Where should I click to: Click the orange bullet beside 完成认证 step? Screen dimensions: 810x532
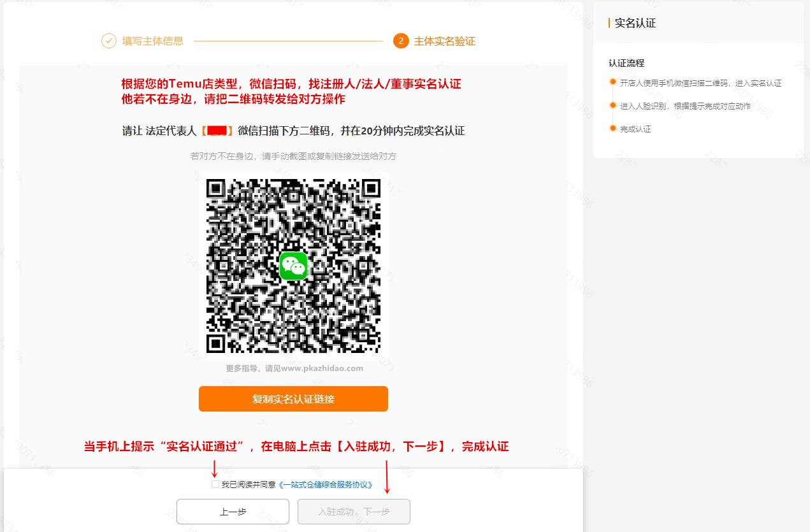pyautogui.click(x=612, y=128)
